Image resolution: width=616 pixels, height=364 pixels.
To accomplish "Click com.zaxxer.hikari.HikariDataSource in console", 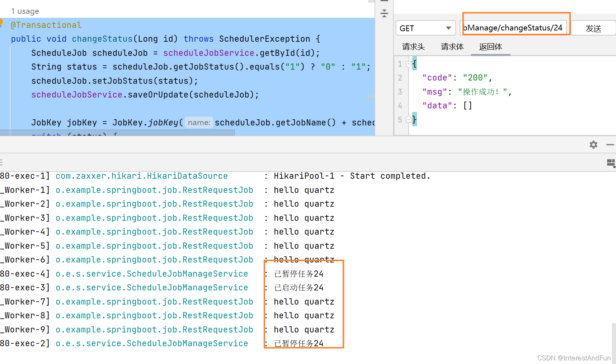I will click(x=142, y=176).
